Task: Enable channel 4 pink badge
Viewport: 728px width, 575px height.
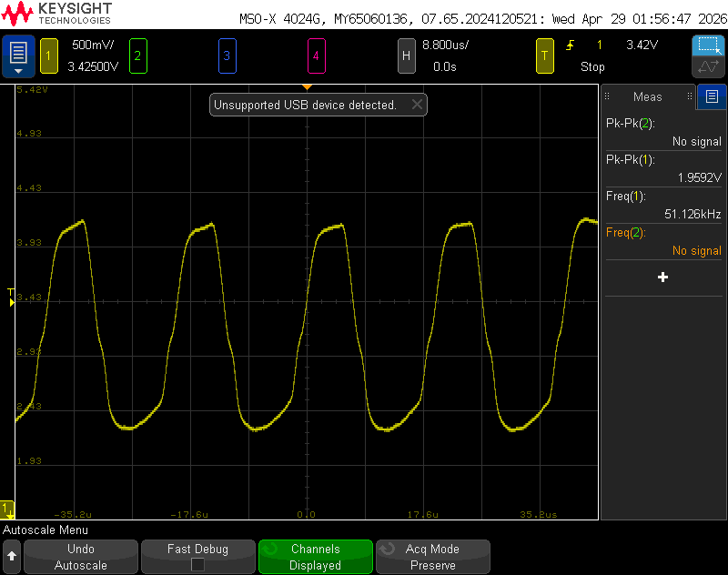Action: [x=316, y=55]
